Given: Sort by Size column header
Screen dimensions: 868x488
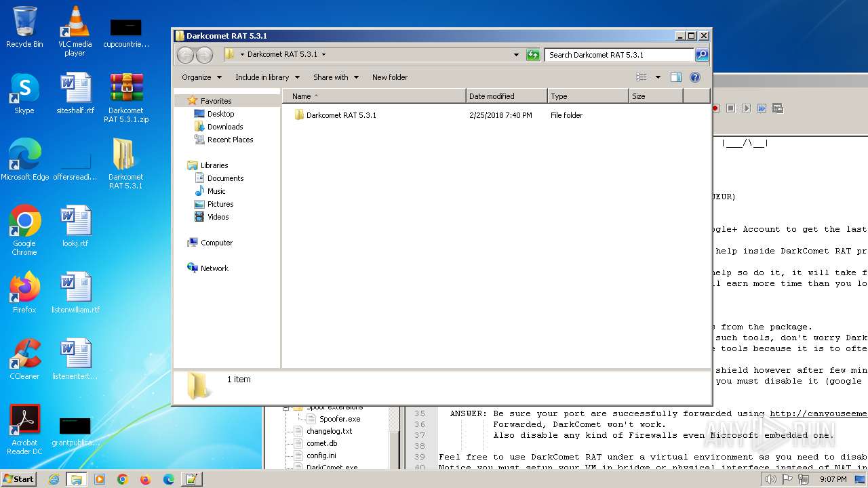Looking at the screenshot, I should click(656, 96).
